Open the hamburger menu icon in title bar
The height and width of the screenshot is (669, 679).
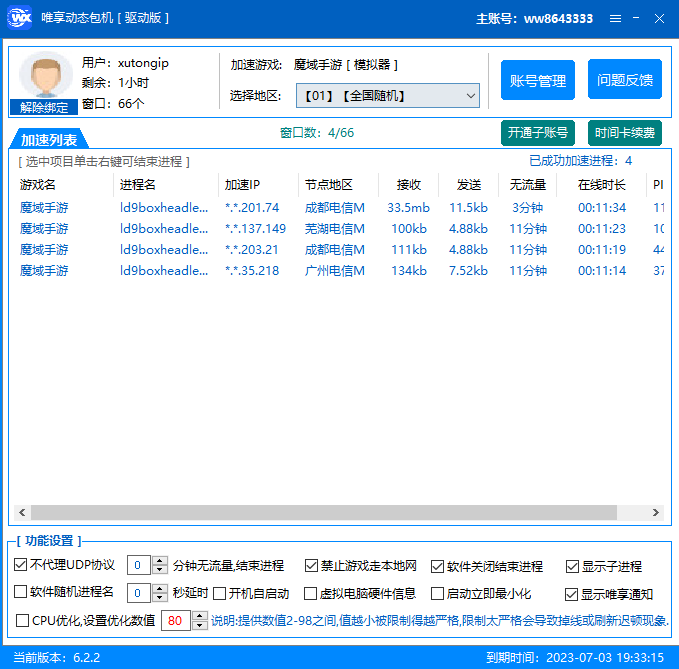click(x=615, y=19)
